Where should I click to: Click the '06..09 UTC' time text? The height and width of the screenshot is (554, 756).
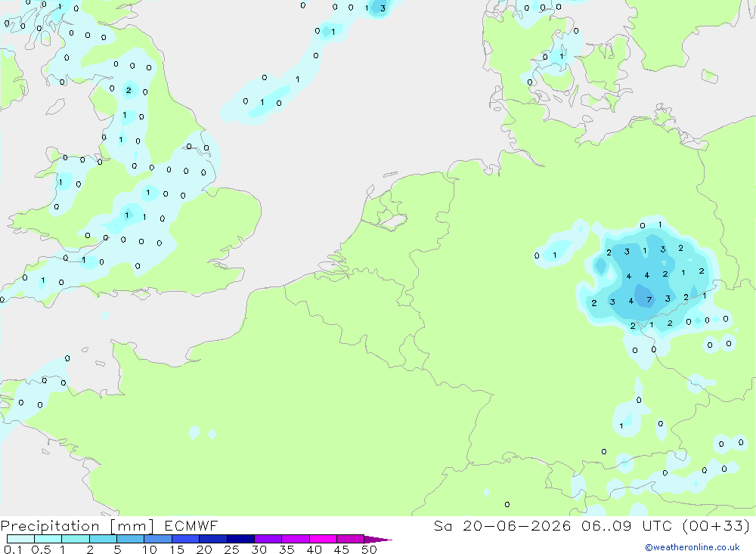tap(627, 525)
